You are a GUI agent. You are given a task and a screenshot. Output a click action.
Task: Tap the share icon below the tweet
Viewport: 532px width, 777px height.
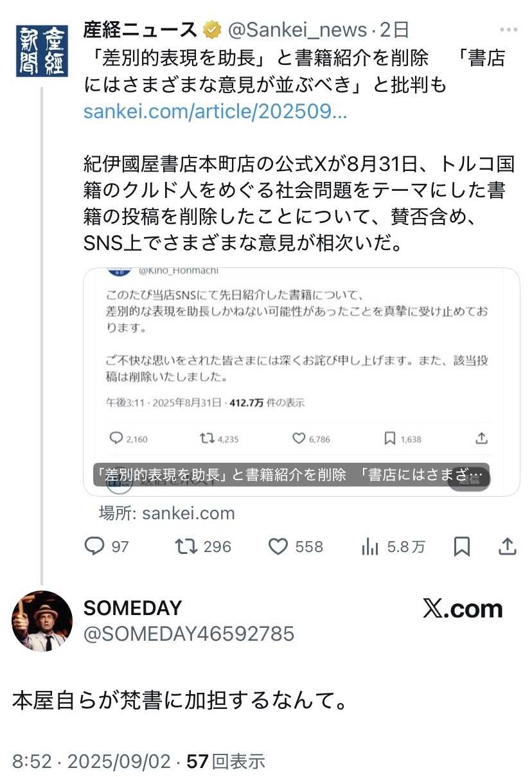(507, 546)
